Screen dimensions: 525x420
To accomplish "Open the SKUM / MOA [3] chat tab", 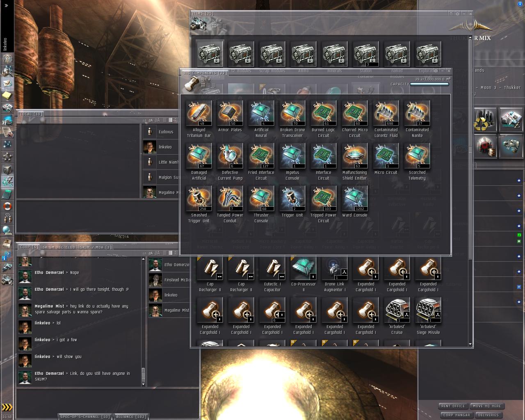I will point(96,247).
